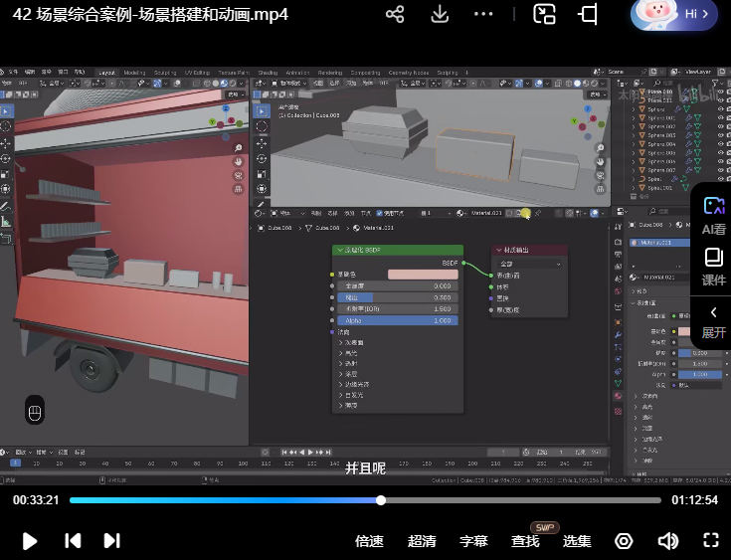
Task: Open the three-dot more options menu
Action: (484, 14)
